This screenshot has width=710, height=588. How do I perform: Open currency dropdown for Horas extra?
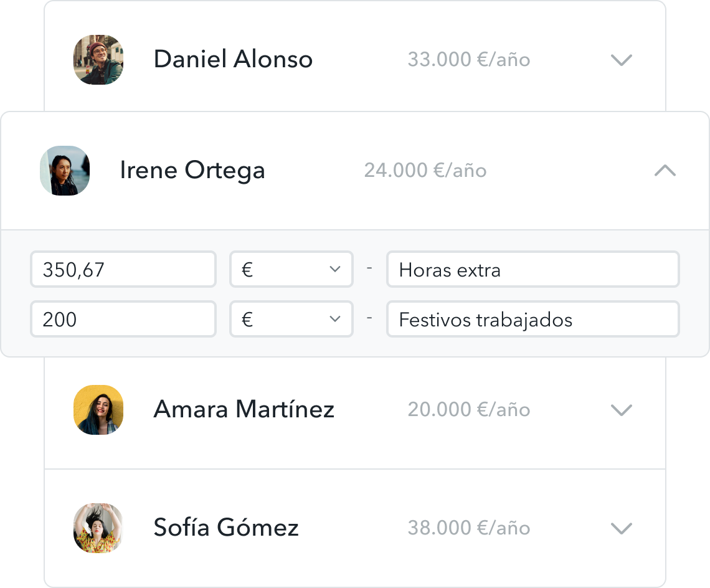(291, 270)
